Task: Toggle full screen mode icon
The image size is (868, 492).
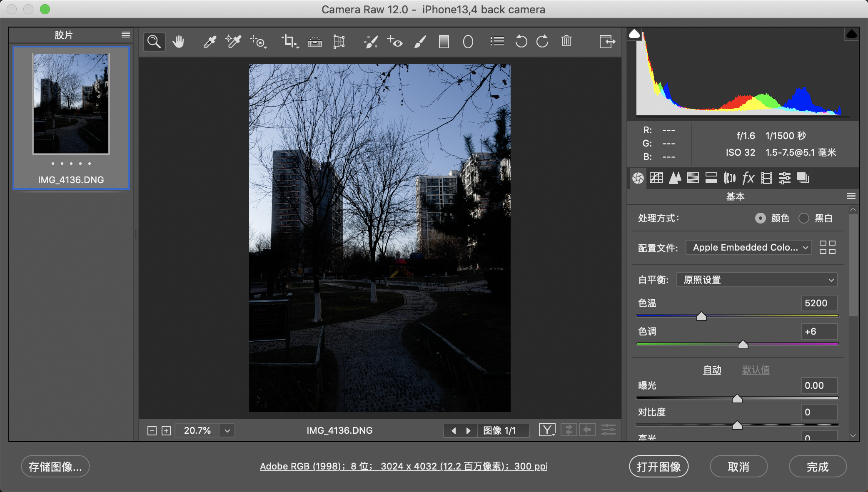Action: click(x=607, y=41)
